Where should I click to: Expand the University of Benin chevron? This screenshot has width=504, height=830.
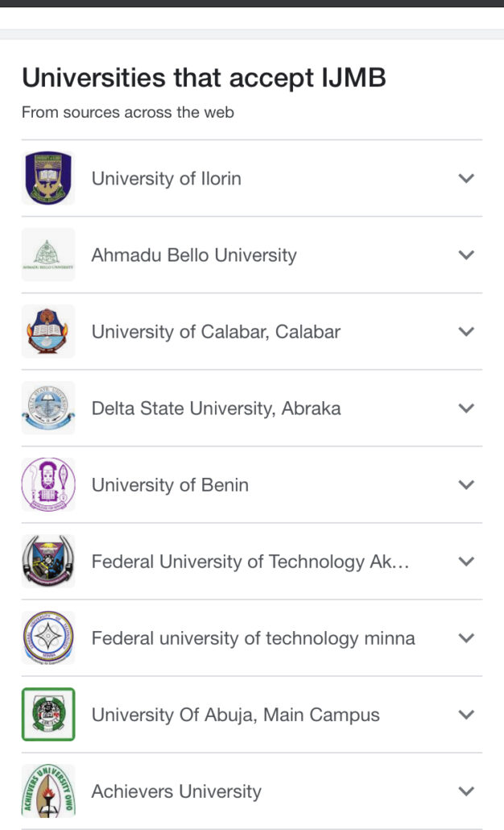466,484
